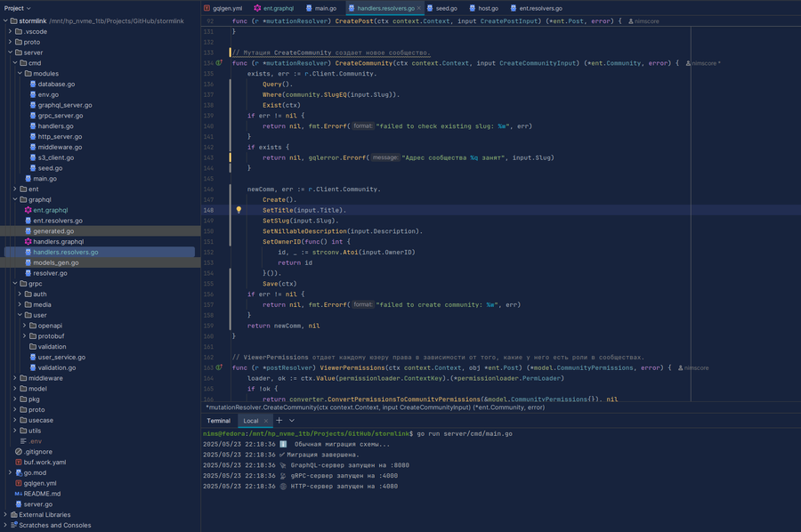The width and height of the screenshot is (801, 532).
Task: Collapse the modules folder
Action: click(x=20, y=74)
